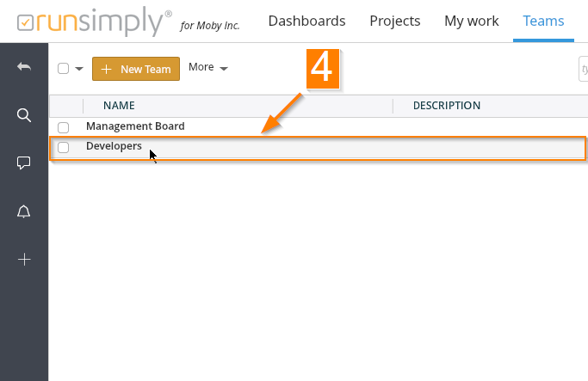Open search from the sidebar
Viewport: 588px width, 381px height.
point(24,115)
